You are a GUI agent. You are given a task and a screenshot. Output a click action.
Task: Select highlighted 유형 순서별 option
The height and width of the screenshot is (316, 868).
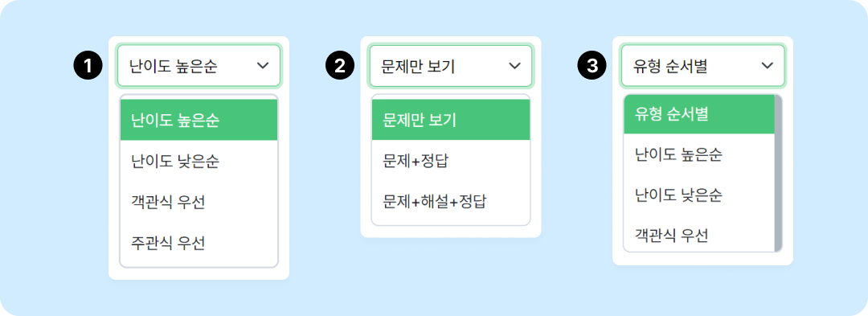[x=699, y=114]
